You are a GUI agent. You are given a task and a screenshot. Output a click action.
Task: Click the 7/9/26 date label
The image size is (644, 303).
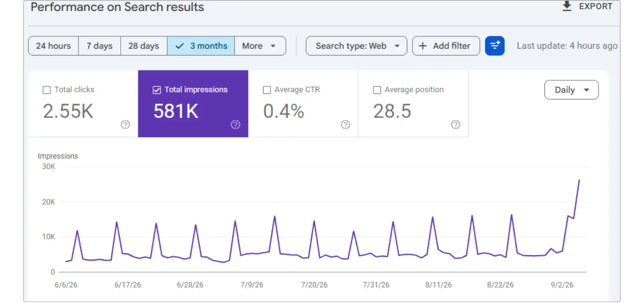(252, 285)
